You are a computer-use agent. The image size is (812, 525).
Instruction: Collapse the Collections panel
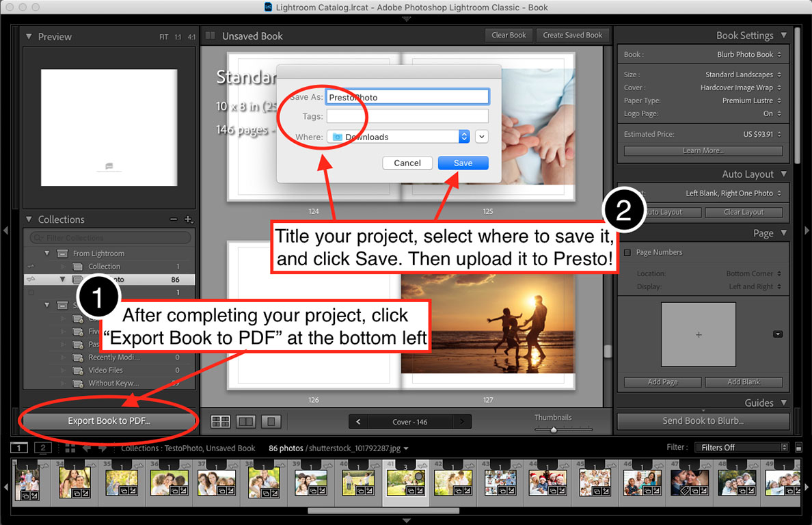[x=29, y=219]
